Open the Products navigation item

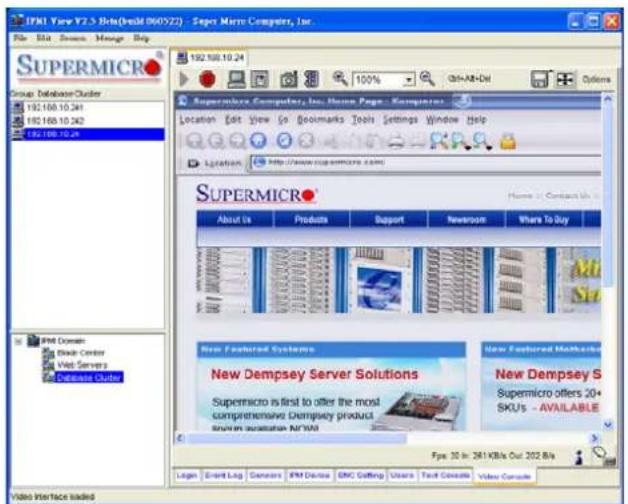click(x=311, y=219)
